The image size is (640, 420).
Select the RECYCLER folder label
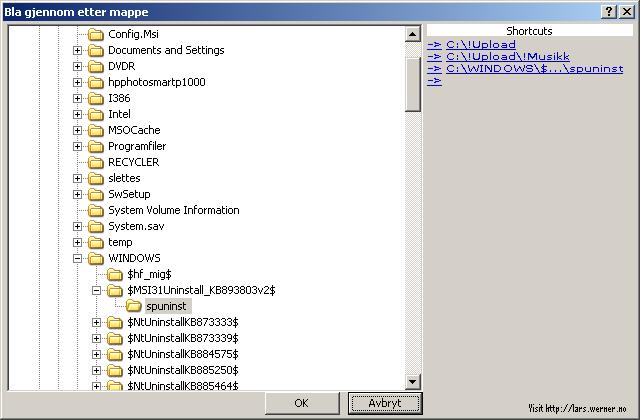click(x=133, y=162)
